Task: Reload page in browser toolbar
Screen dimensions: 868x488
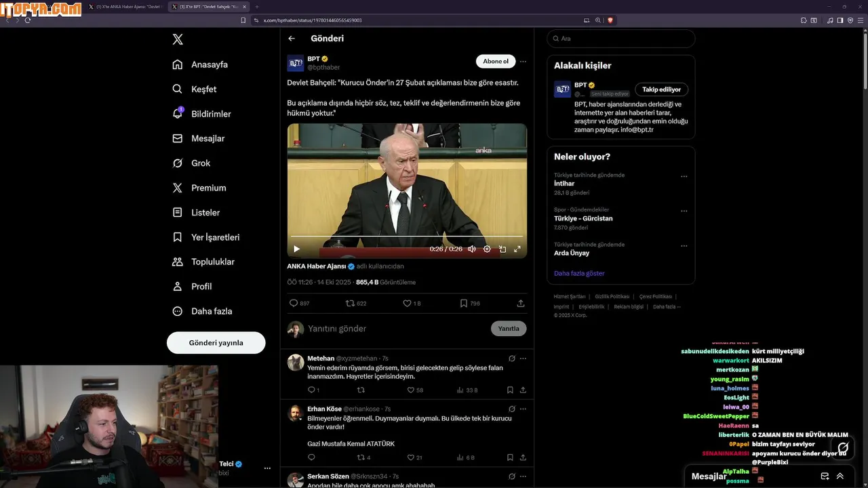Action: (x=28, y=20)
